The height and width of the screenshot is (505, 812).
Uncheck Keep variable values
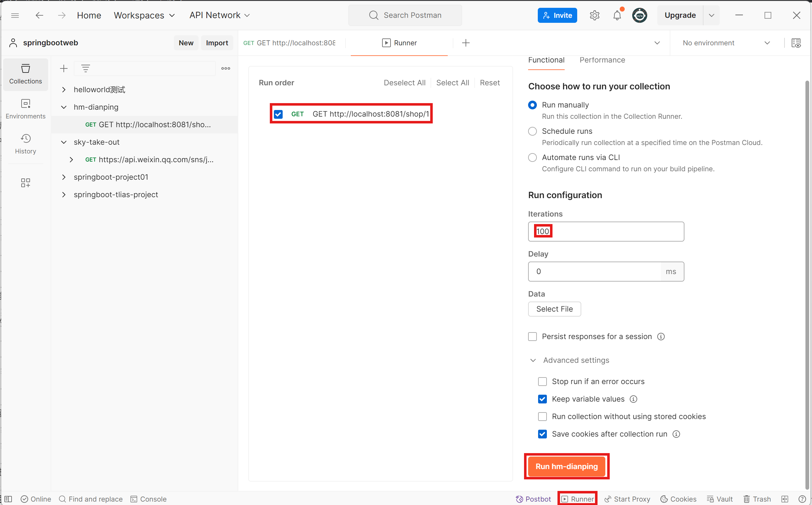pos(542,399)
